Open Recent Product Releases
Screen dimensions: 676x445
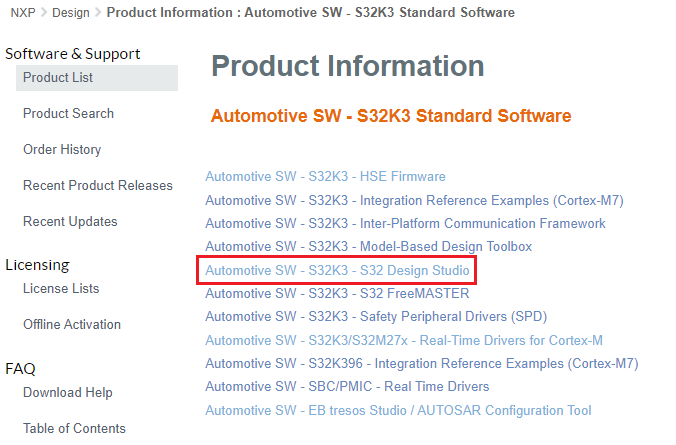tap(97, 186)
